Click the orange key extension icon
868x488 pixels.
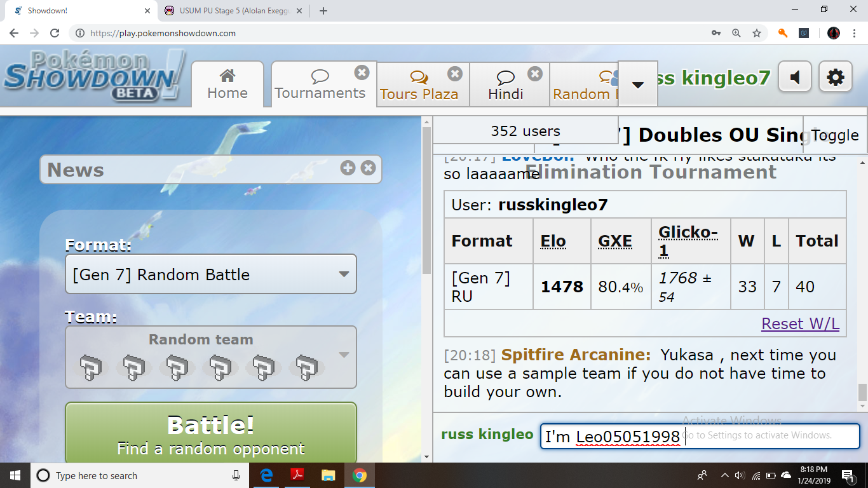click(x=783, y=33)
